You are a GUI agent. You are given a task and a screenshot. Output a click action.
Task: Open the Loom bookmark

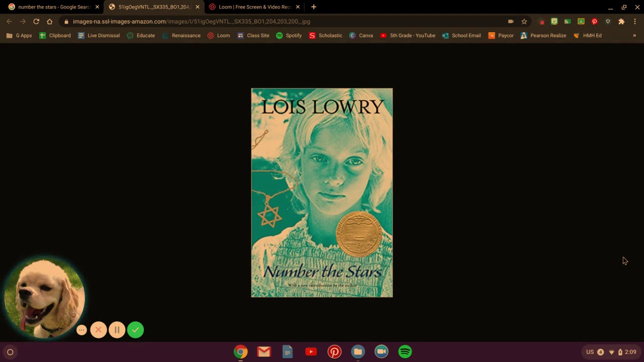(x=219, y=36)
